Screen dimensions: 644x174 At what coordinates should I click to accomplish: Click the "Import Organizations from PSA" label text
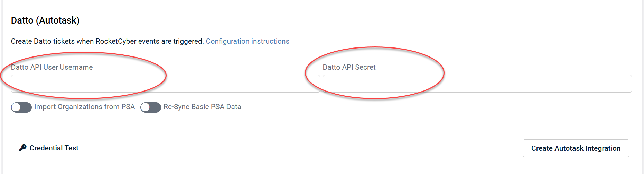[84, 107]
